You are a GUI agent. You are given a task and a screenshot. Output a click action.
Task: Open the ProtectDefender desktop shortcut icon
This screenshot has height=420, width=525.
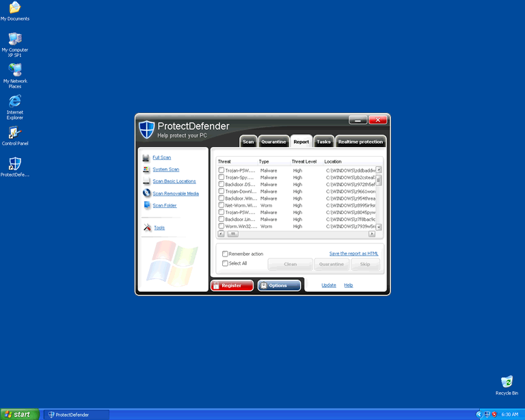pyautogui.click(x=15, y=164)
